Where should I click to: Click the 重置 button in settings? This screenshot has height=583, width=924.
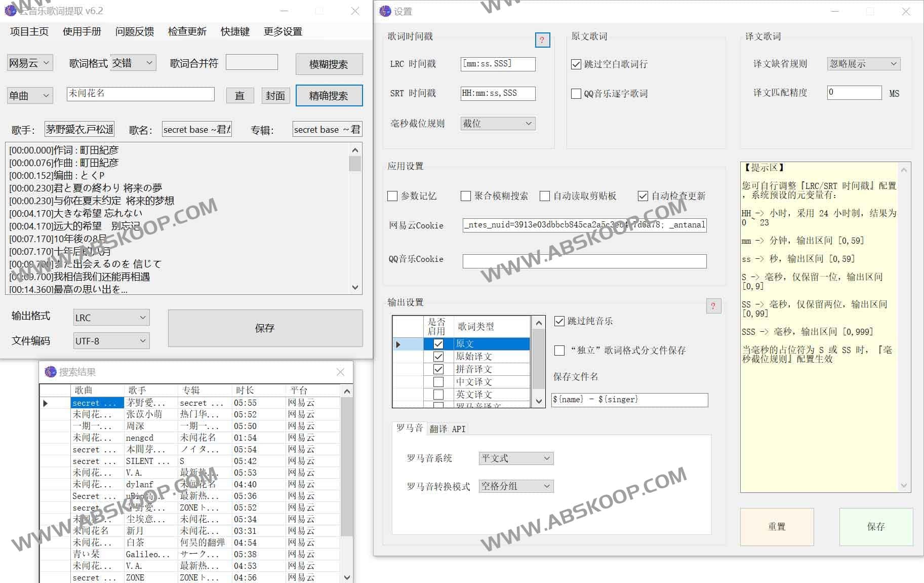[777, 527]
